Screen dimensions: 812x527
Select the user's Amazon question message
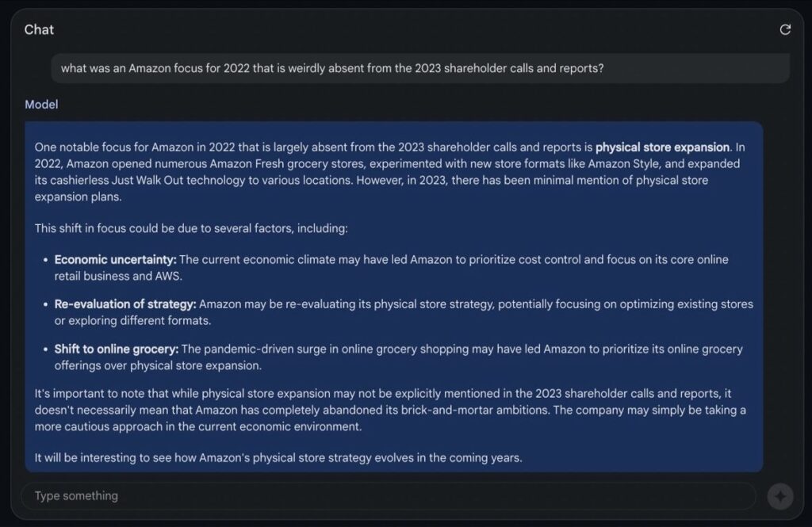[x=332, y=68]
